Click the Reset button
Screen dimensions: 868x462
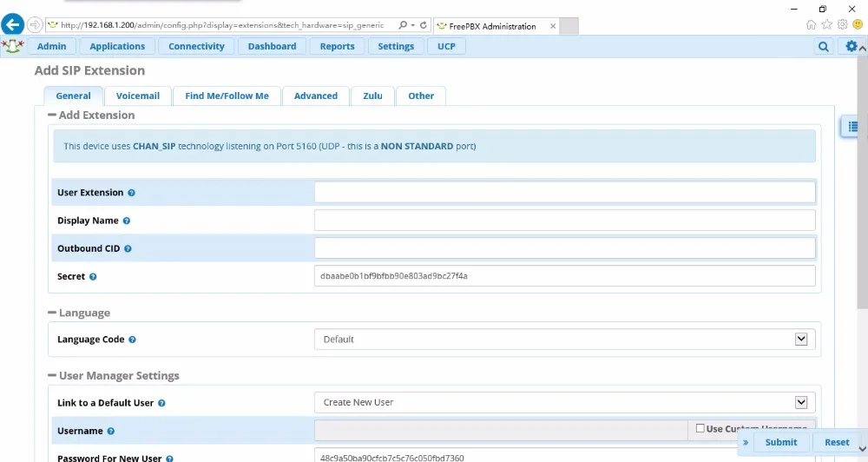click(x=837, y=442)
